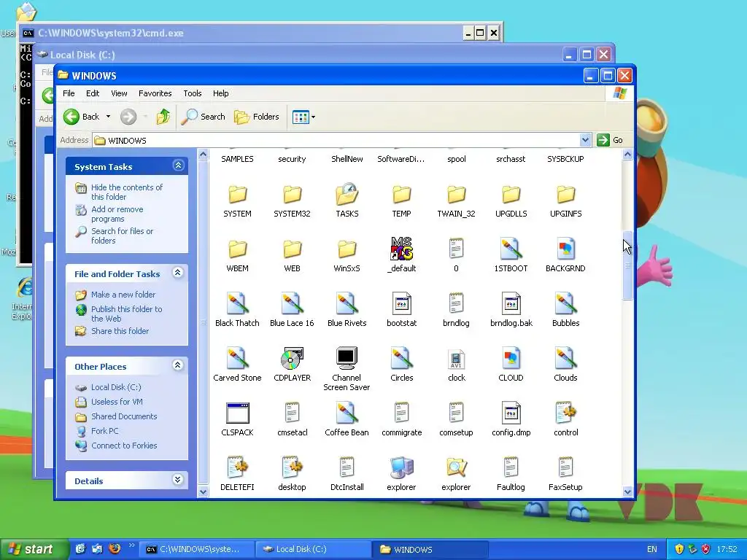Click Add or remove programs link
Screen dimensions: 747x560
coord(117,214)
